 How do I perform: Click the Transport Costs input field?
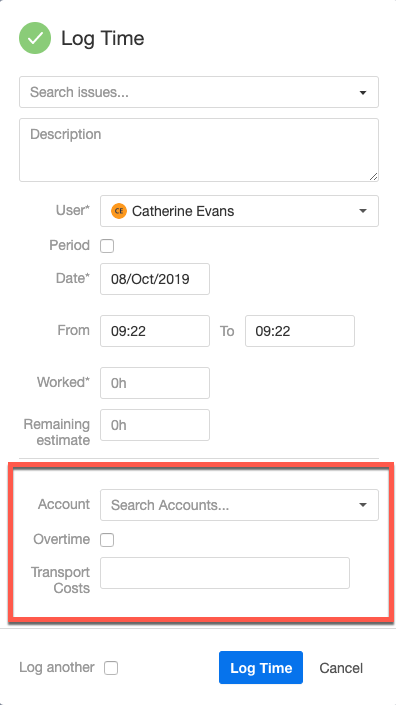[x=225, y=573]
